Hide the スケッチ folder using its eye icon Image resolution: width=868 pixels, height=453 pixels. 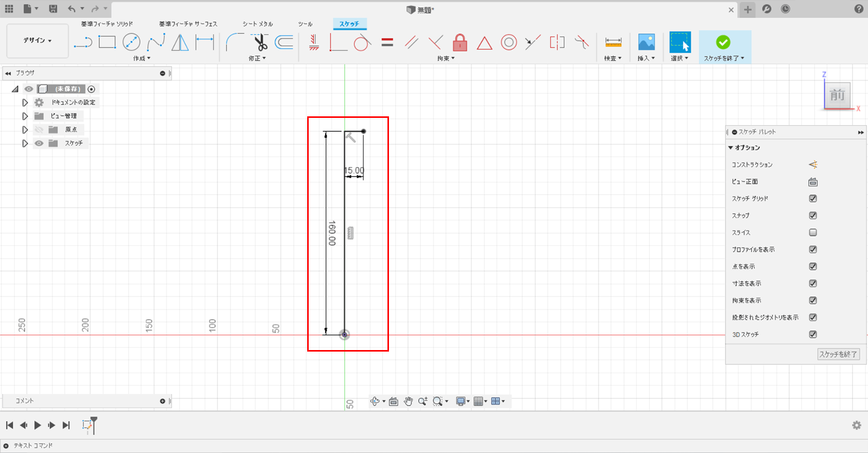pos(39,143)
